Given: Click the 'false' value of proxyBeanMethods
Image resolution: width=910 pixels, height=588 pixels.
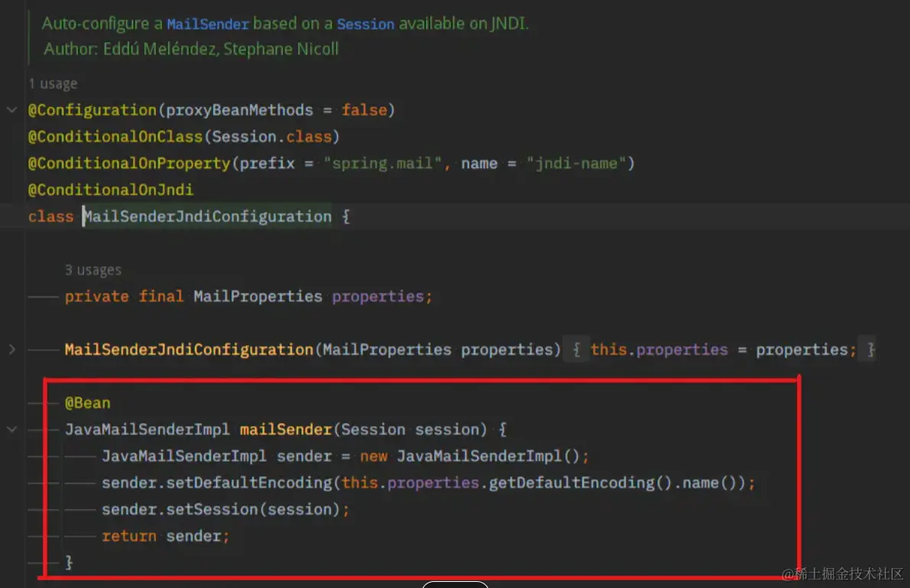Looking at the screenshot, I should click(x=364, y=110).
